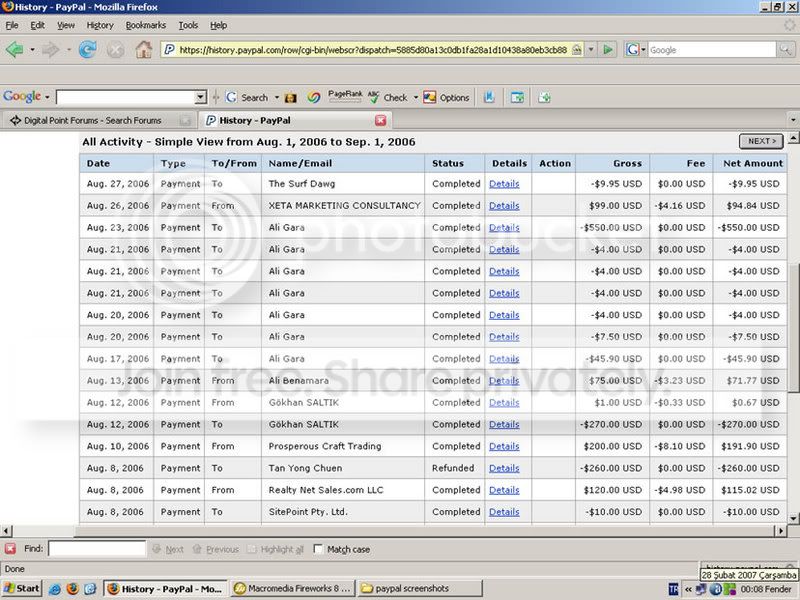800x600 pixels.
Task: Open the list all tabs dropdown
Action: 793,120
